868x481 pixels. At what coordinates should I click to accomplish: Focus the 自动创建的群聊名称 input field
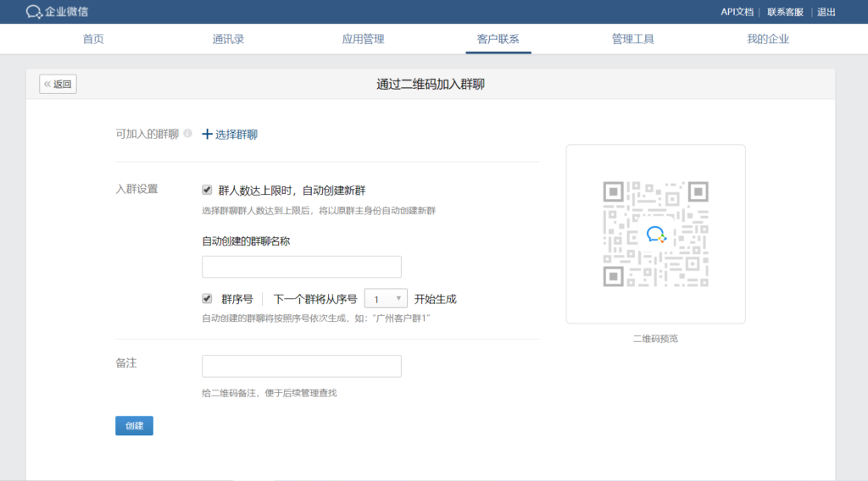pyautogui.click(x=302, y=267)
